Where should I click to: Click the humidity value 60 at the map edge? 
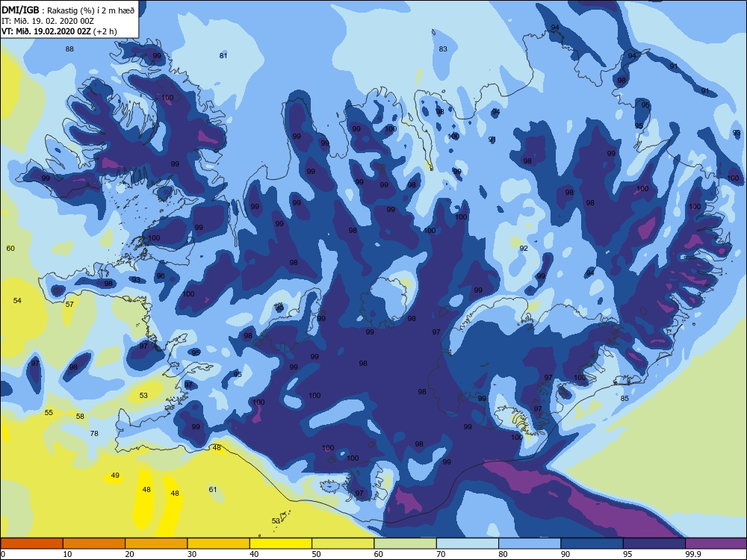click(10, 248)
